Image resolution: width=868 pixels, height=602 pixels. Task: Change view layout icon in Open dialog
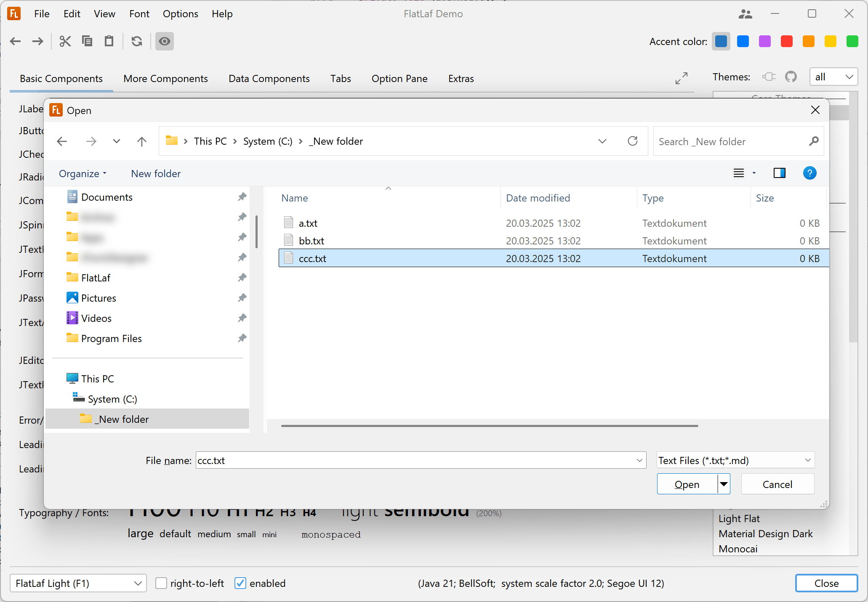click(x=739, y=173)
